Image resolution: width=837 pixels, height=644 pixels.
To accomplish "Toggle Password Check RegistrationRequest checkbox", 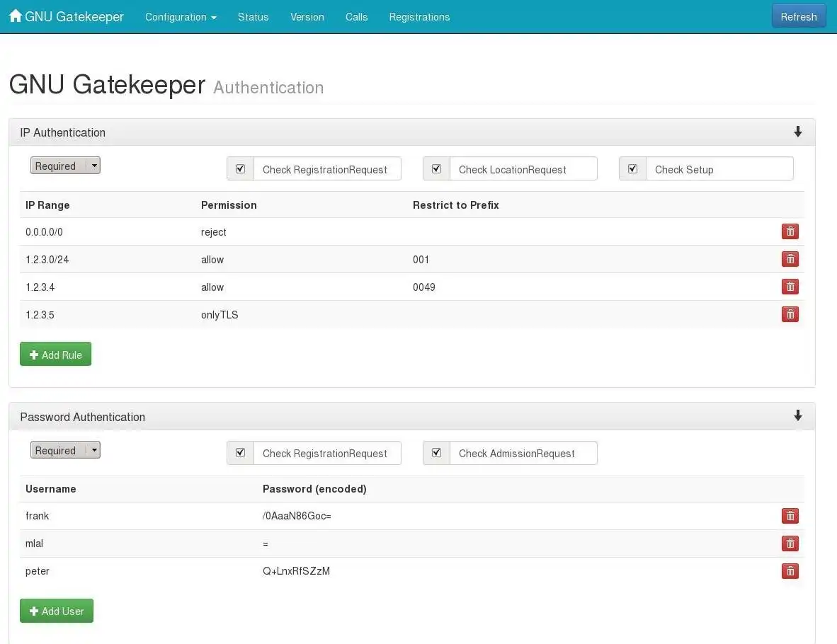I will pyautogui.click(x=240, y=453).
